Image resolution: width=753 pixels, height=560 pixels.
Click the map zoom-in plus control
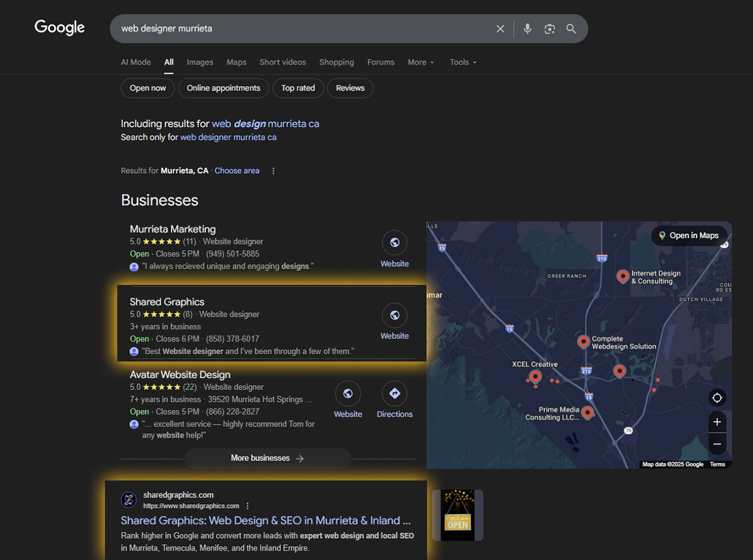[717, 421]
